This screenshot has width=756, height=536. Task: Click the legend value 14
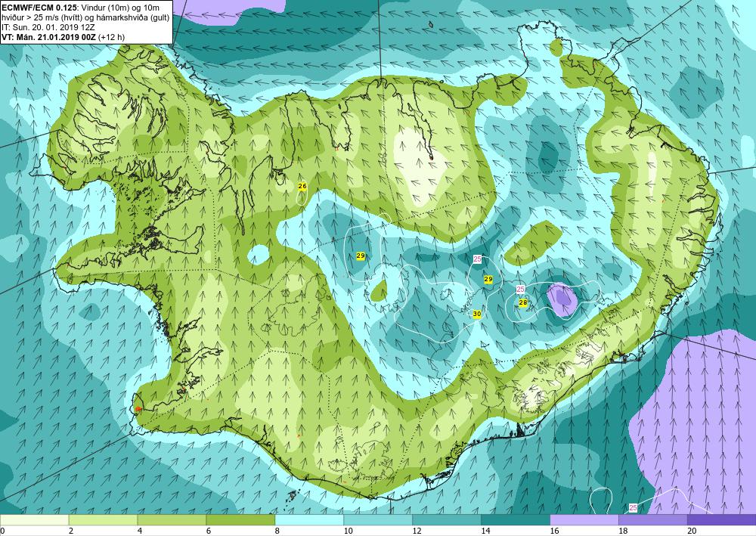[485, 531]
